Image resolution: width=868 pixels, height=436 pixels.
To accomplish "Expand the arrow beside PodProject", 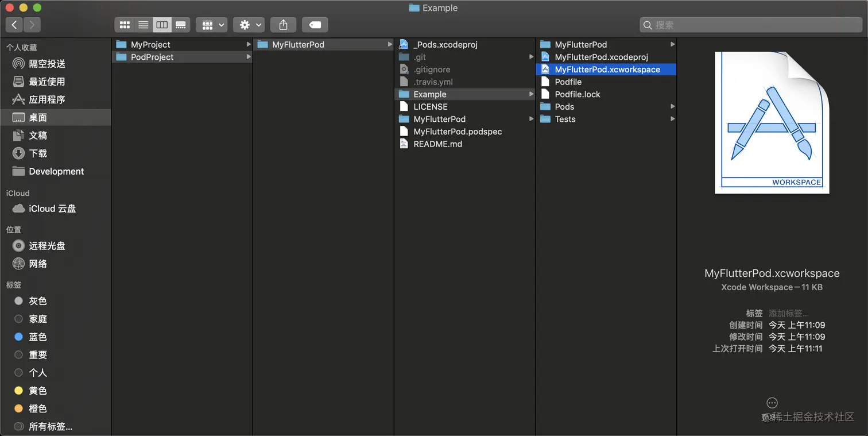I will coord(249,57).
